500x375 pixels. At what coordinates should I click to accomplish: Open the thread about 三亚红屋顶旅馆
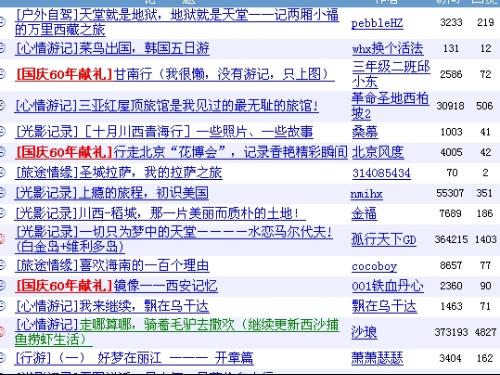(x=167, y=106)
